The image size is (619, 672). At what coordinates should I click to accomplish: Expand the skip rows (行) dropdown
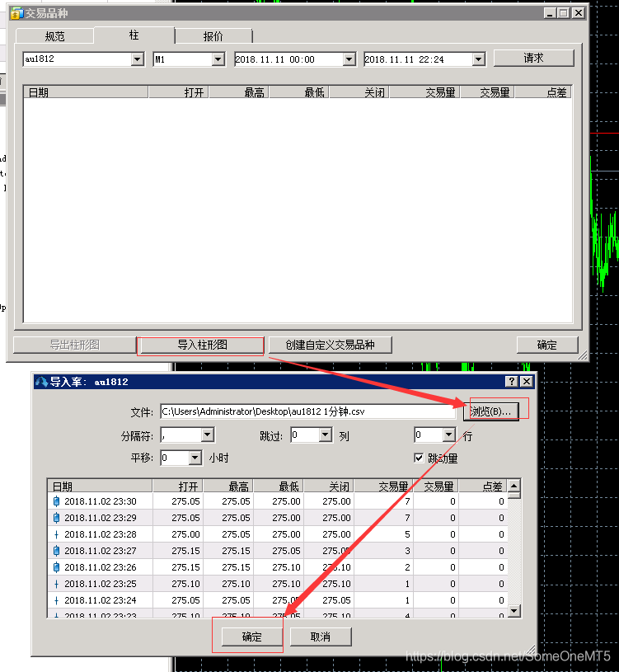[448, 435]
